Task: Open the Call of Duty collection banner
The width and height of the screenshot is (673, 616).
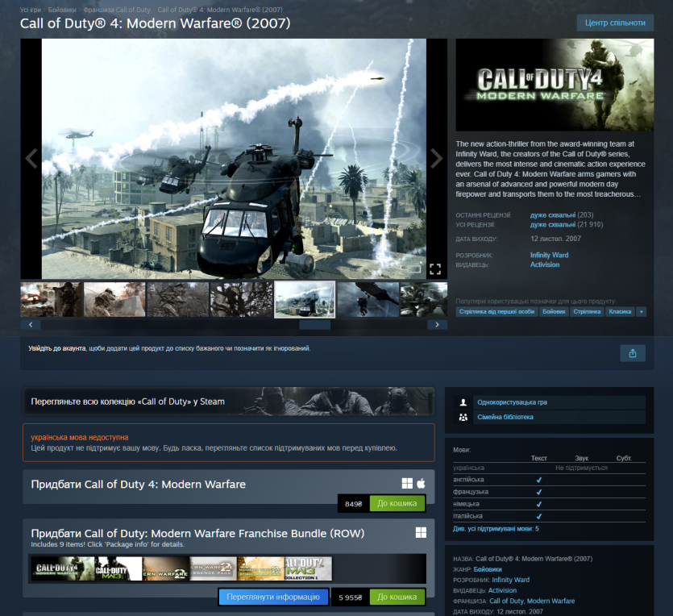Action: point(229,402)
